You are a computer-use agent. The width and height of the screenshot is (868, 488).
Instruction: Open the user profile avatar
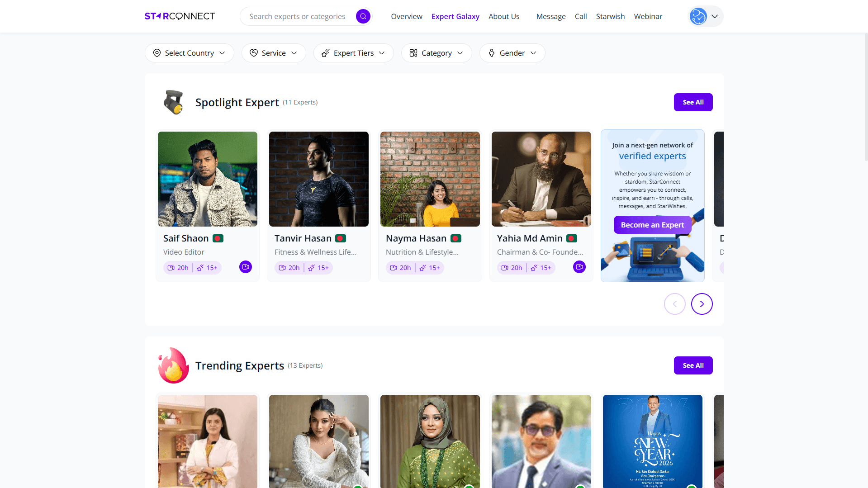[698, 16]
